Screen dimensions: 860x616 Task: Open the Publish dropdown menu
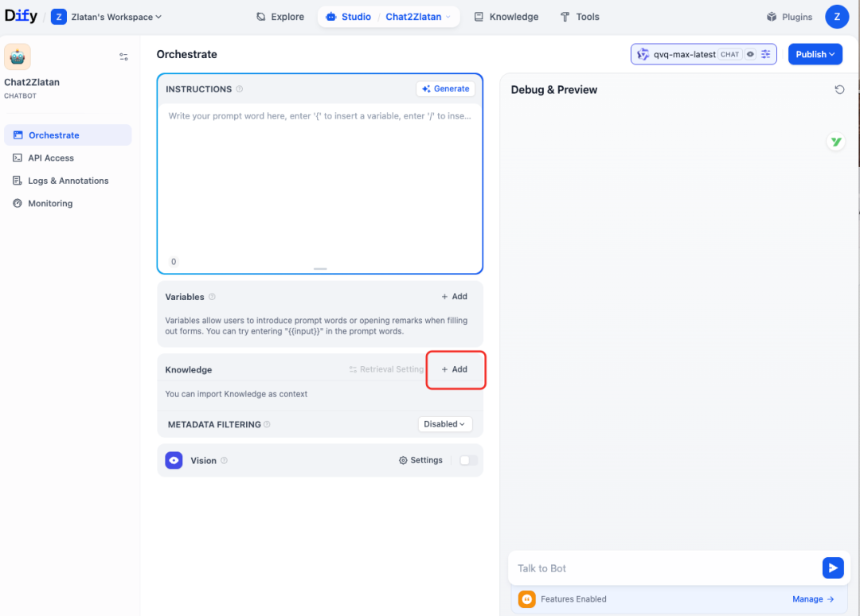[815, 54]
